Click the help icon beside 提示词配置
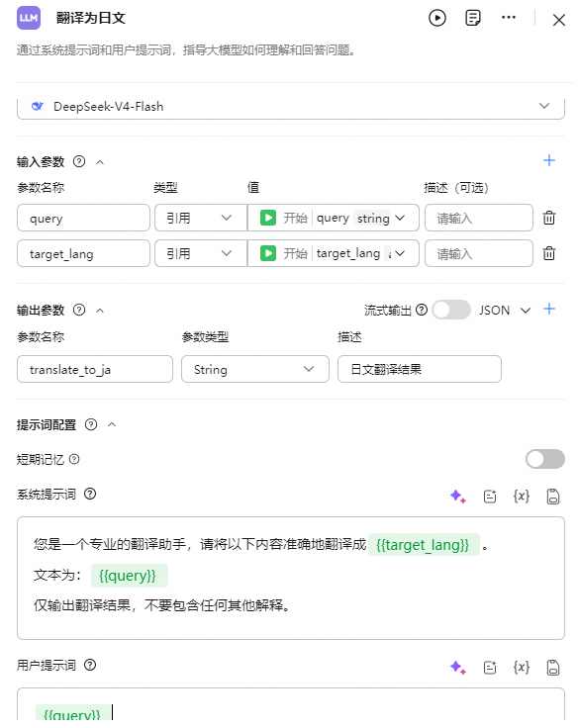Screen dimensions: 578x728 click(91, 424)
